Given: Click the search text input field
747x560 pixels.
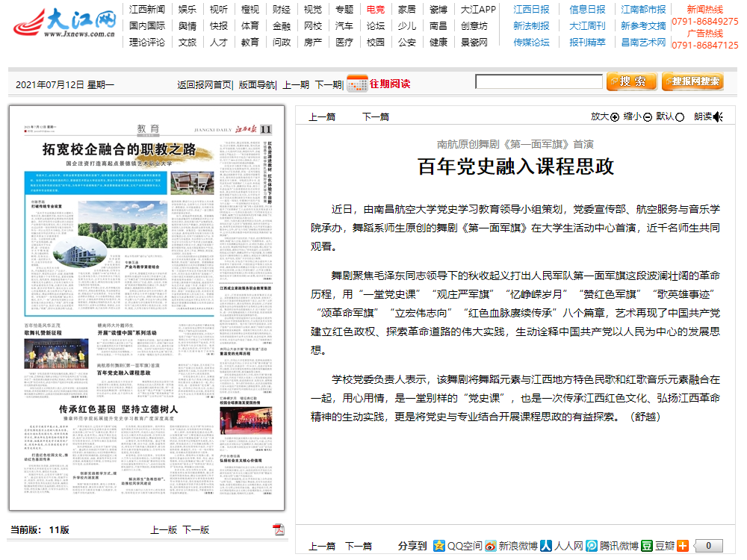Looking at the screenshot, I should [539, 81].
